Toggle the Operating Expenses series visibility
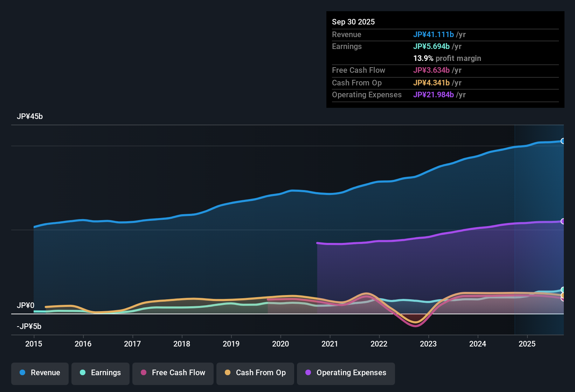 pos(346,373)
